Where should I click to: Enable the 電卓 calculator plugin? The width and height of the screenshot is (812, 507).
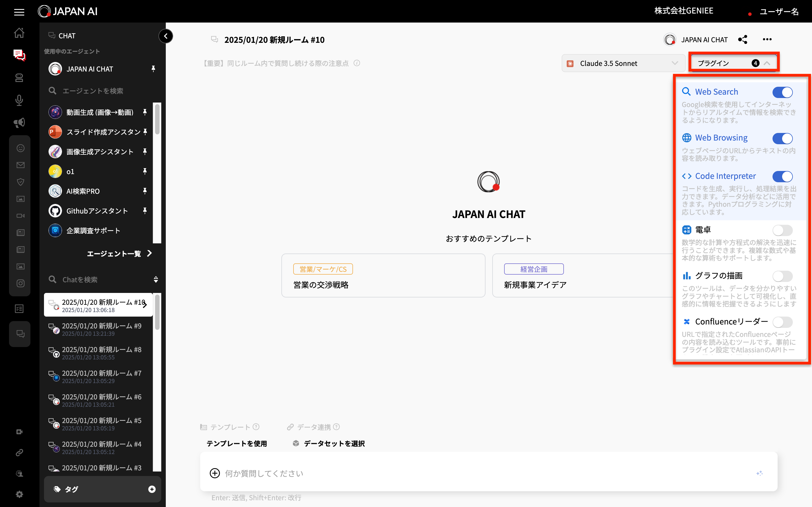pyautogui.click(x=782, y=230)
